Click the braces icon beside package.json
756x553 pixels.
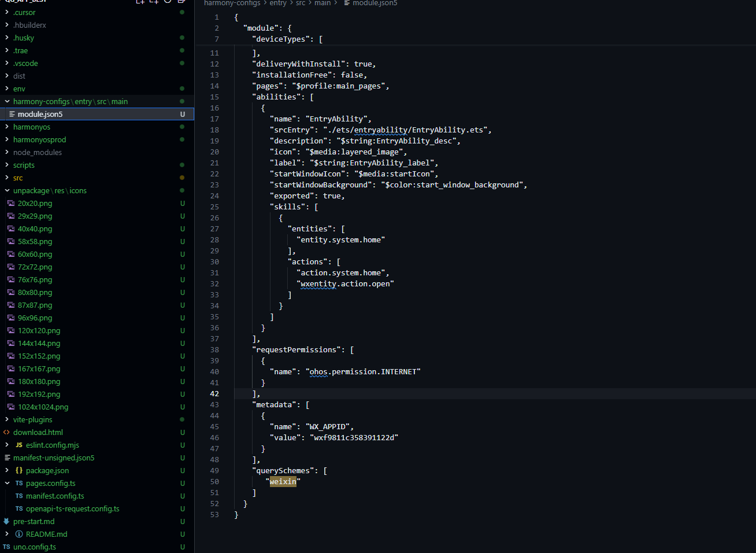click(x=19, y=470)
